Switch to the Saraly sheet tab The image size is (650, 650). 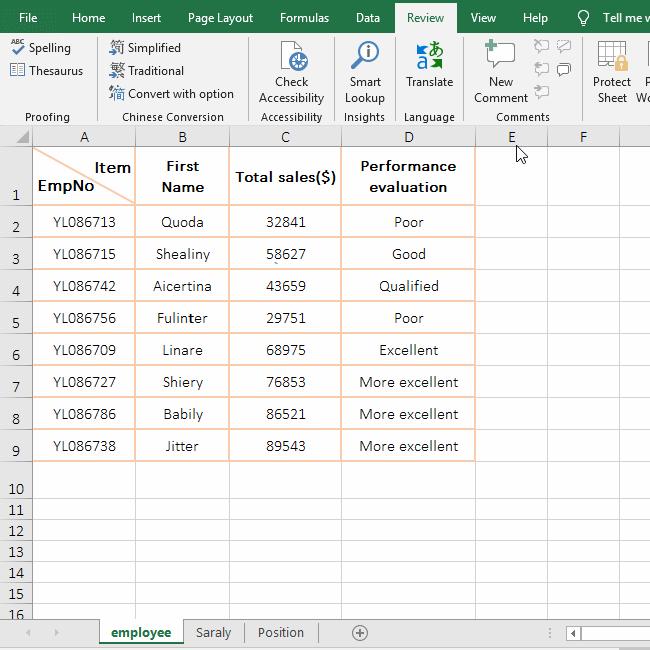213,632
